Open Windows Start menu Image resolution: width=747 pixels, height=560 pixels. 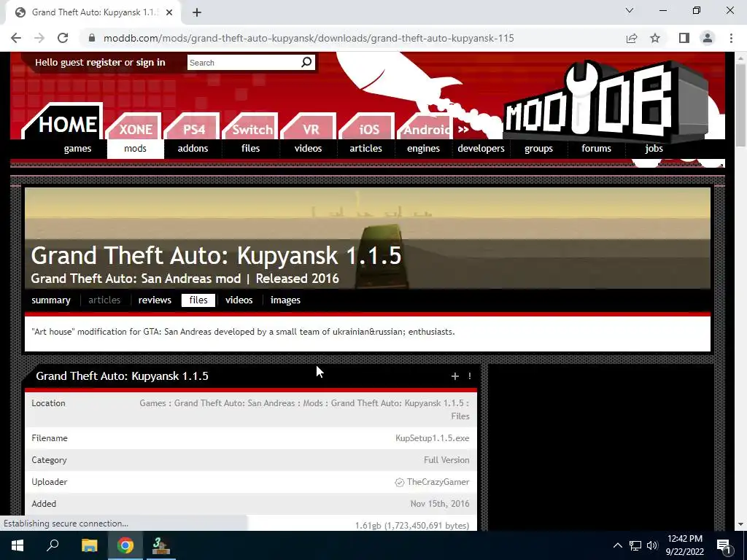click(18, 545)
